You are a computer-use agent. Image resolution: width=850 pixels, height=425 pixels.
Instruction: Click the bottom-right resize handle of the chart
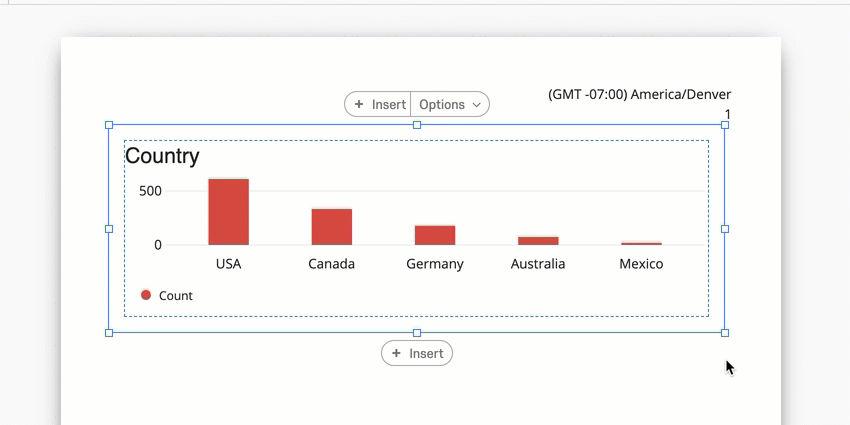[x=725, y=333]
